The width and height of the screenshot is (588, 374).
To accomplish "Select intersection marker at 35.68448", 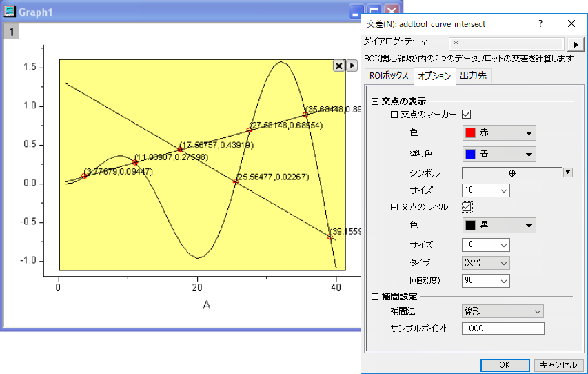I will point(305,115).
